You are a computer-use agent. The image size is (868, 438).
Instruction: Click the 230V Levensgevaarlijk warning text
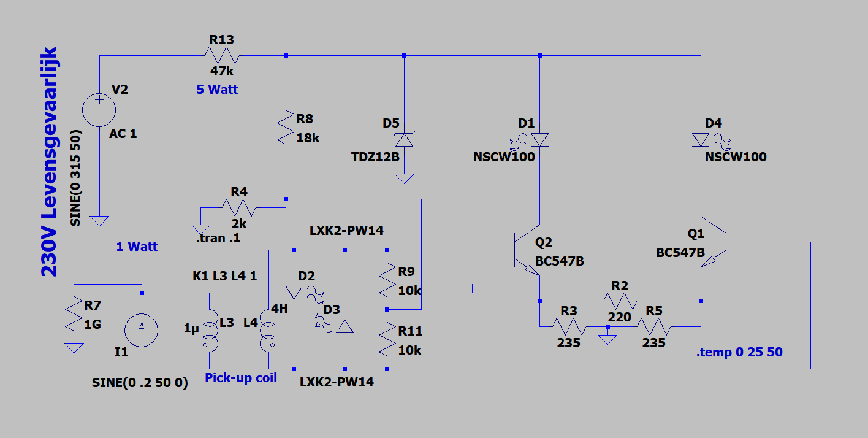click(49, 161)
